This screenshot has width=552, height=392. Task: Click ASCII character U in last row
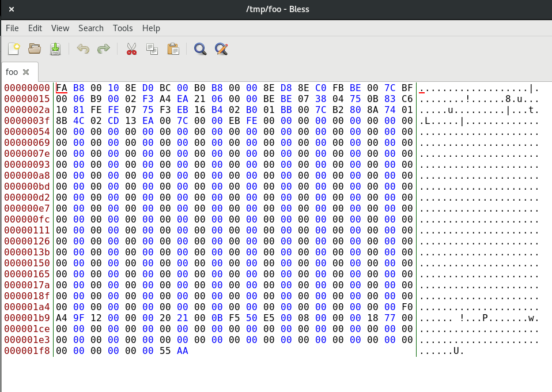(456, 351)
